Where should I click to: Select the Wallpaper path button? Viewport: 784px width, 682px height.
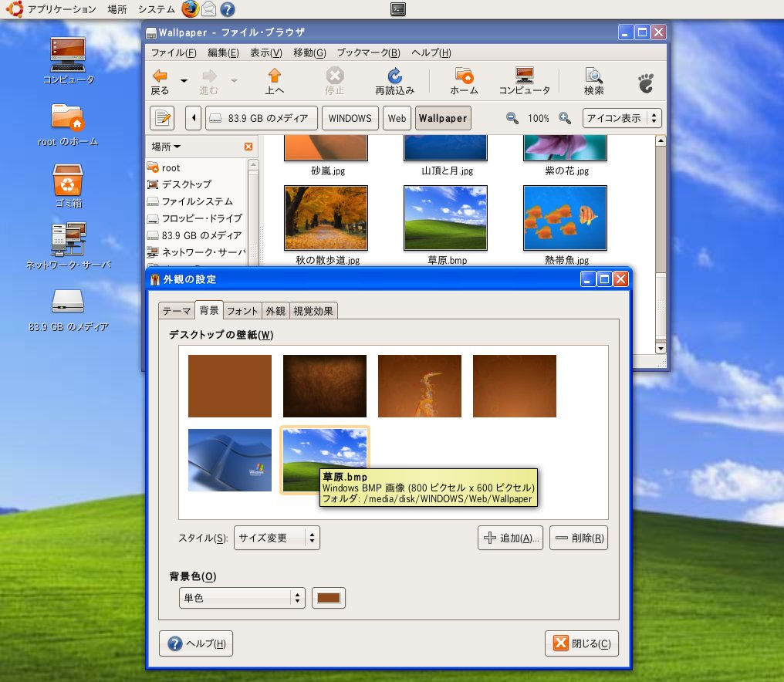click(x=443, y=119)
